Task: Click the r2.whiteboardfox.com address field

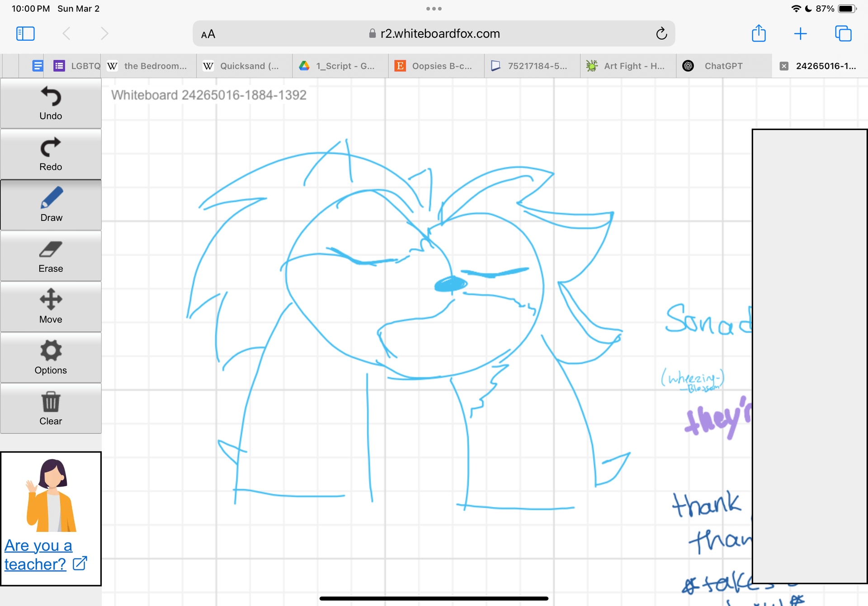Action: (434, 33)
